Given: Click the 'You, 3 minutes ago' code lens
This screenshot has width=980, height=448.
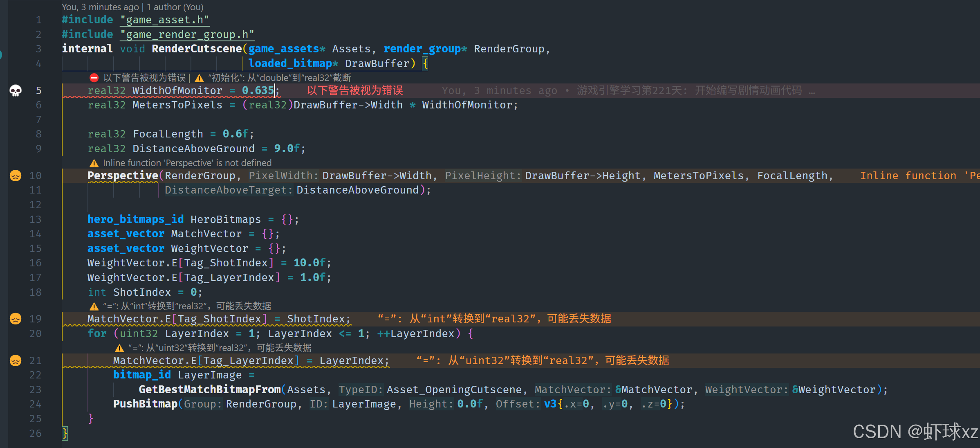Looking at the screenshot, I should pos(100,7).
